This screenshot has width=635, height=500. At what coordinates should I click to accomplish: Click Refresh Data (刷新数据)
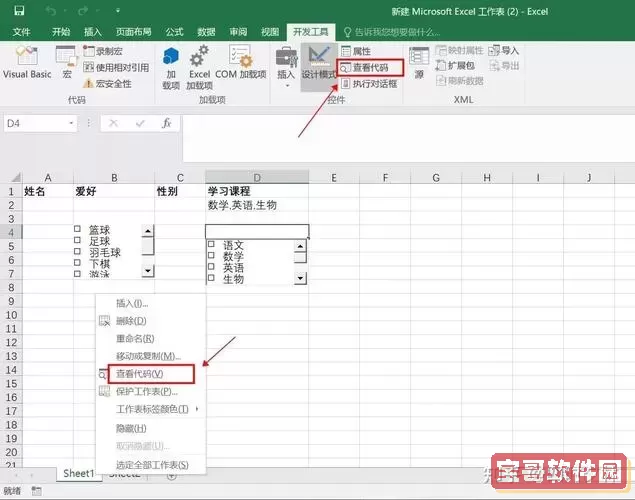459,81
